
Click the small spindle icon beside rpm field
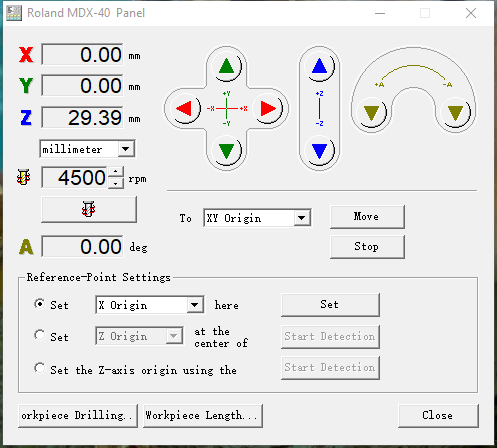tap(23, 177)
